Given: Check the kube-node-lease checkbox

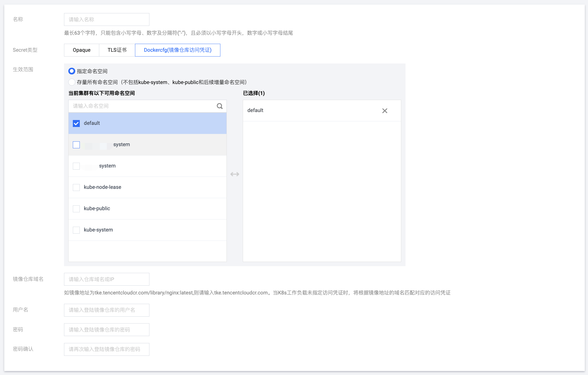Looking at the screenshot, I should click(x=76, y=187).
